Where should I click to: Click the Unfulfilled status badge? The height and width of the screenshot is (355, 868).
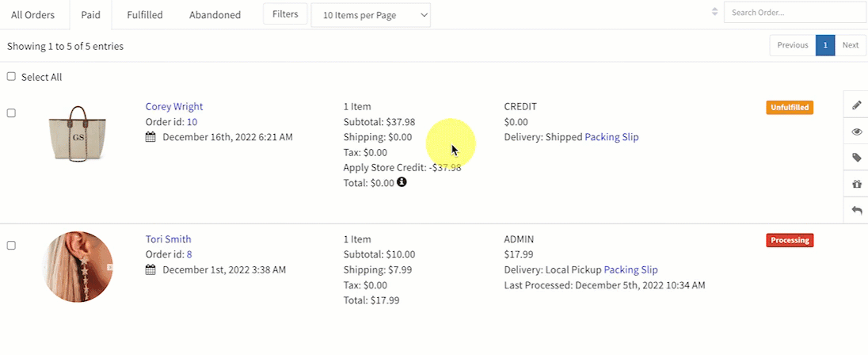tap(790, 107)
